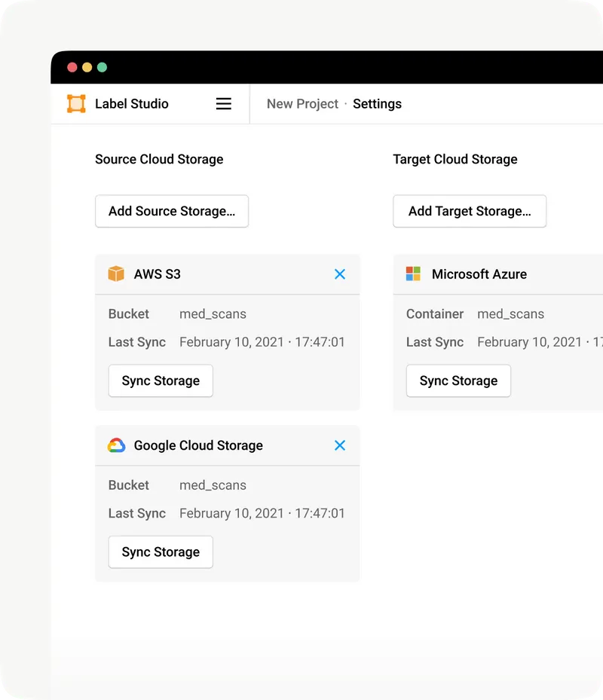Viewport: 603px width, 700px height.
Task: Click the Azure container name med_scans
Action: tap(510, 314)
